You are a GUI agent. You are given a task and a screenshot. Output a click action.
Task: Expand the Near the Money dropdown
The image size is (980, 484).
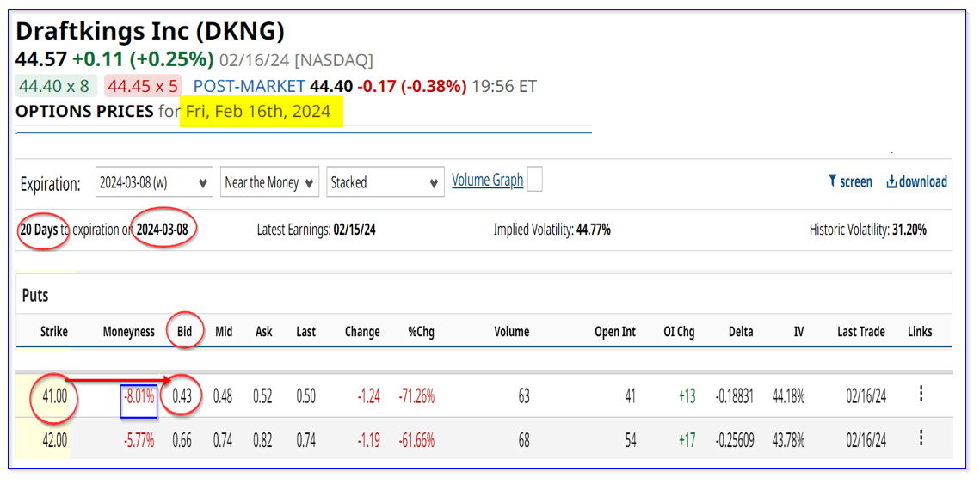click(270, 182)
